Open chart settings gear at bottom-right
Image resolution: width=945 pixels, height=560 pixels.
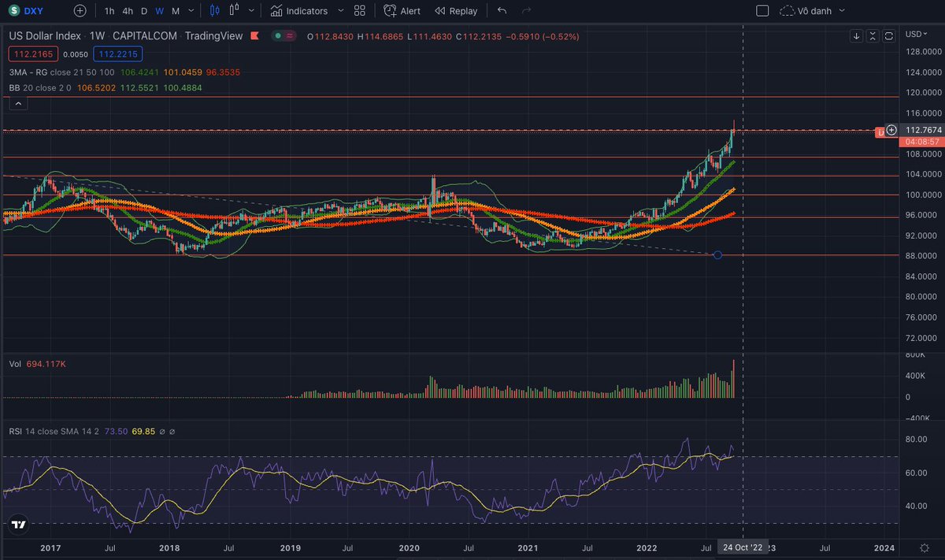(x=923, y=547)
